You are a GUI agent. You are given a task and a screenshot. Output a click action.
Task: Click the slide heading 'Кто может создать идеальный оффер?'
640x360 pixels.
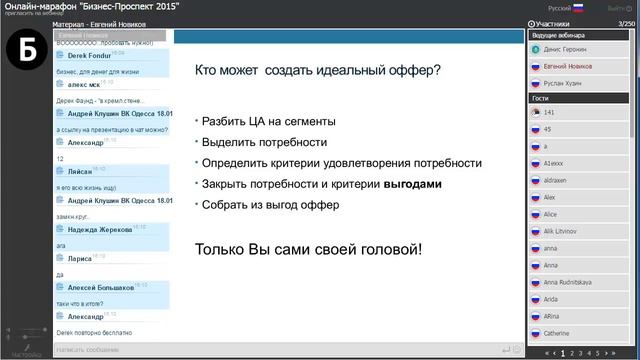318,70
